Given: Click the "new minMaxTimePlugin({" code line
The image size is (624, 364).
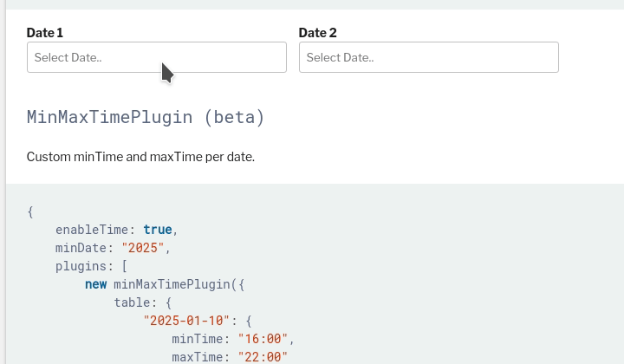Looking at the screenshot, I should pyautogui.click(x=165, y=284).
